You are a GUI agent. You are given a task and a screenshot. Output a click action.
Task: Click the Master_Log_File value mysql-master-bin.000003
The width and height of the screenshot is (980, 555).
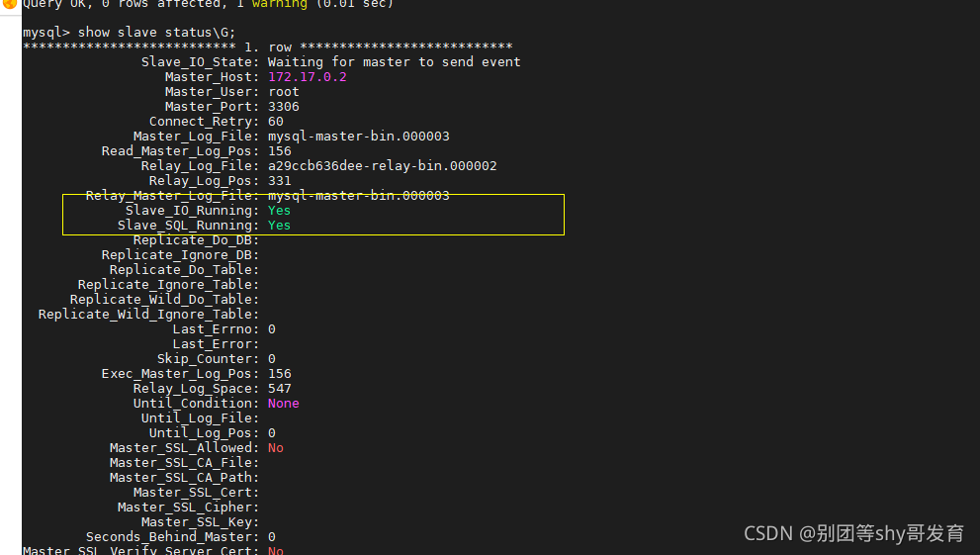coord(358,137)
